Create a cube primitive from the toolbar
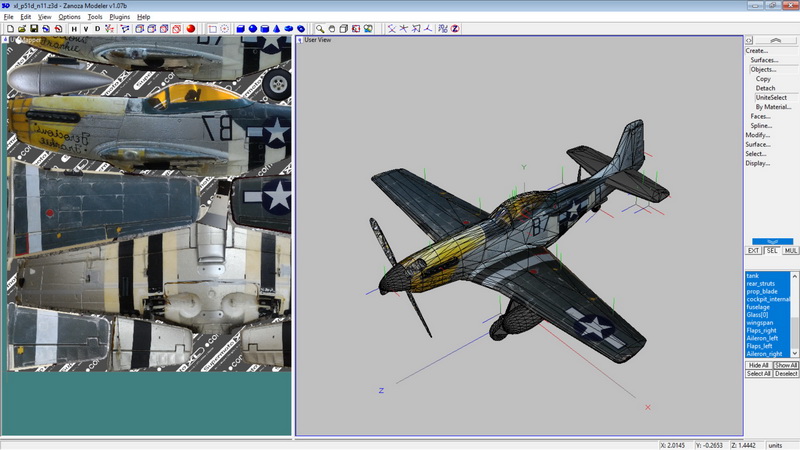Image resolution: width=800 pixels, height=450 pixels. point(241,29)
